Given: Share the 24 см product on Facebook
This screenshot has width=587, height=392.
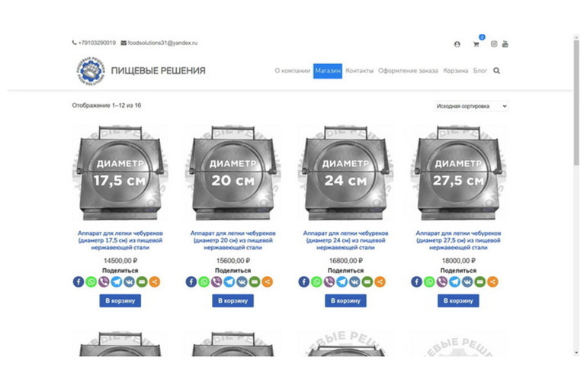Looking at the screenshot, I should coord(303,281).
